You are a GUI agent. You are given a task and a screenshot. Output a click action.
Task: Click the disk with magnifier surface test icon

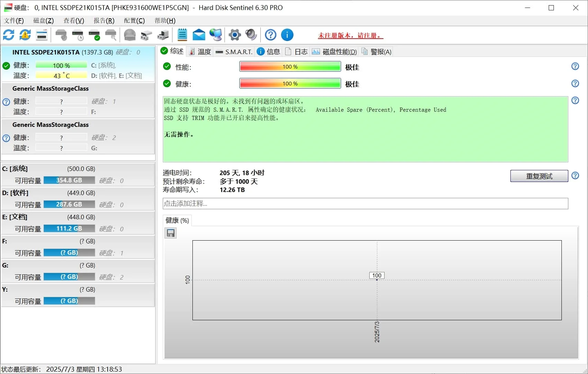coord(111,35)
